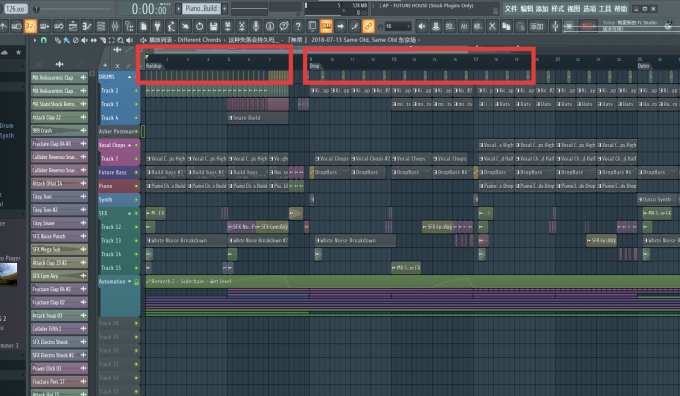Open the browser tree icon
The image size is (680, 396).
129,26
